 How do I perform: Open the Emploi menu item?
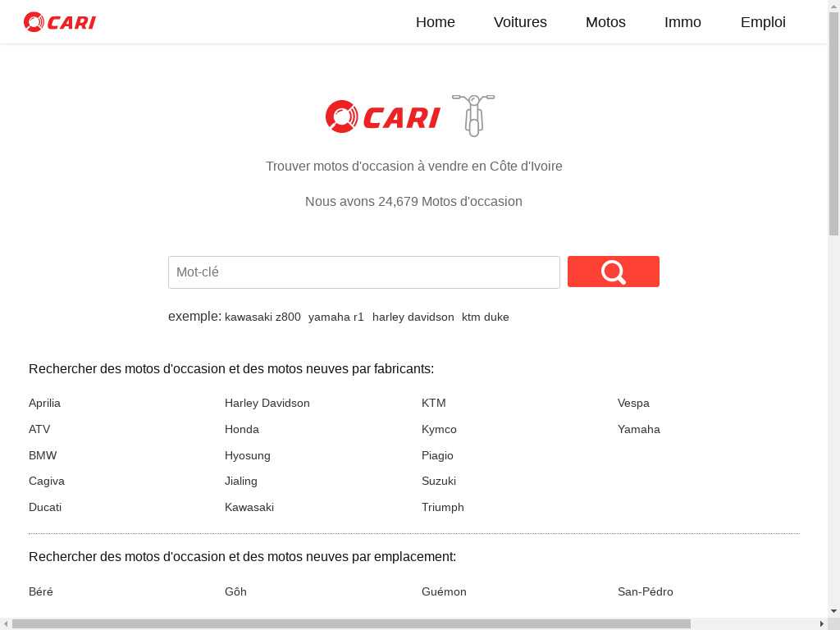click(x=763, y=22)
